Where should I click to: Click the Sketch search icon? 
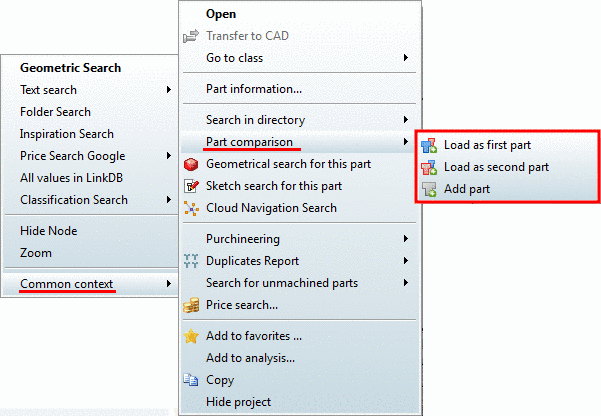[192, 186]
